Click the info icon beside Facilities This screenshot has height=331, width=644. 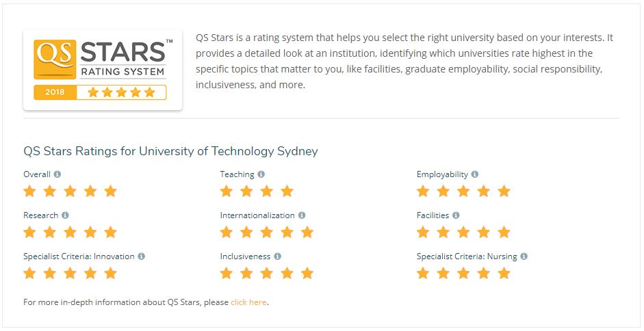[x=456, y=215]
